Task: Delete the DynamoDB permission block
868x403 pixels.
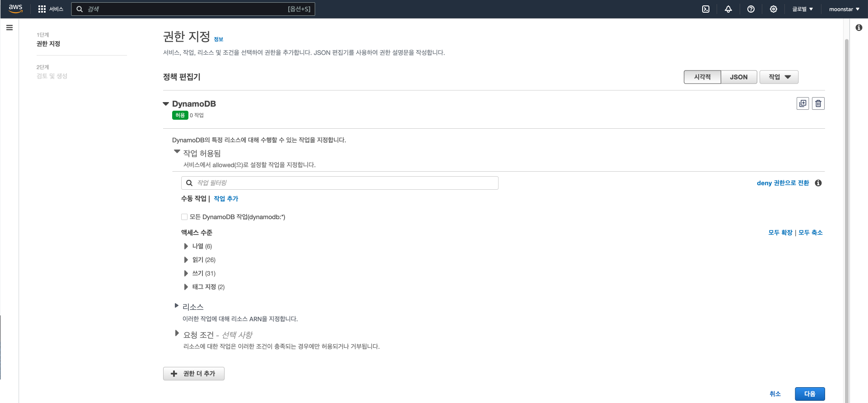Action: [818, 103]
